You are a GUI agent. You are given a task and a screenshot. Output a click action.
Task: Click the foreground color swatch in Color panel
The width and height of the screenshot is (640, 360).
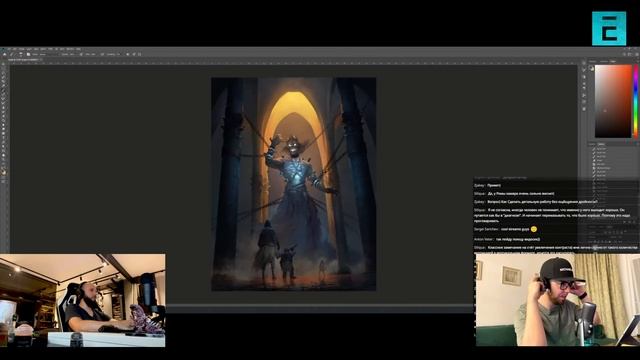(591, 68)
